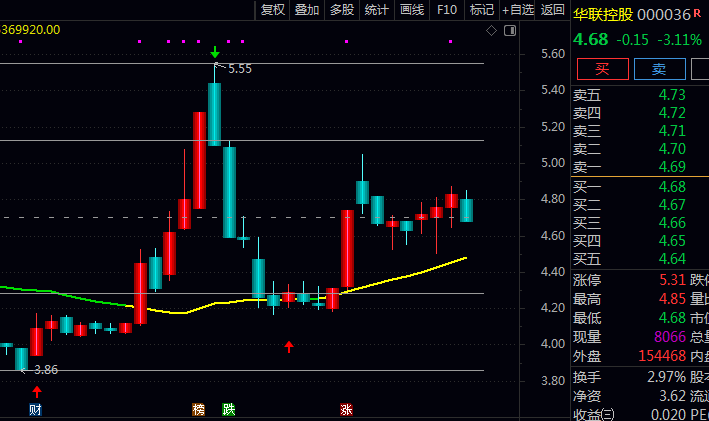Select the 卖五 ask price 4.73

pyautogui.click(x=672, y=95)
